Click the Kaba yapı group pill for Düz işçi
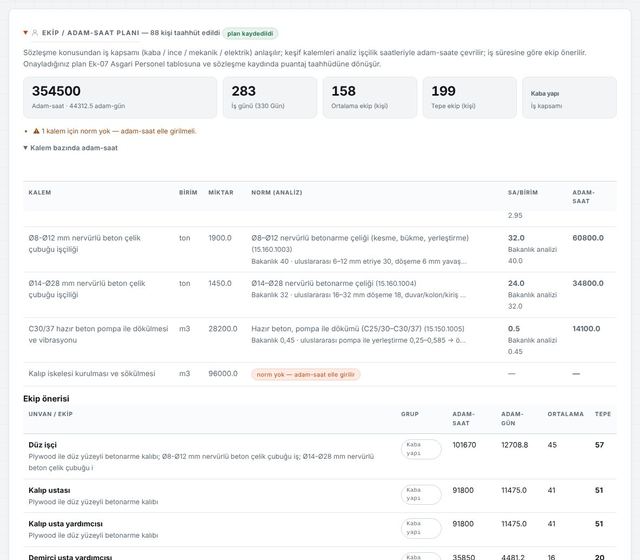The height and width of the screenshot is (560, 640). tap(421, 449)
